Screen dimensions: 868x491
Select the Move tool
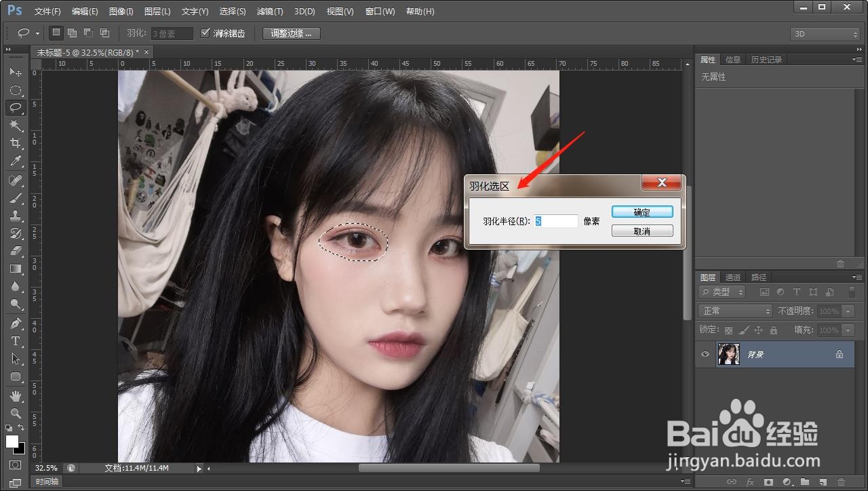tap(16, 72)
